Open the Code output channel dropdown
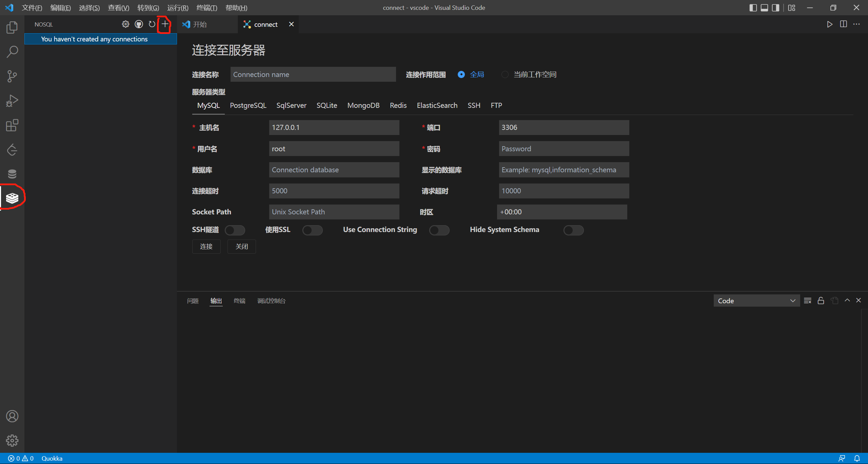The height and width of the screenshot is (464, 868). (756, 301)
